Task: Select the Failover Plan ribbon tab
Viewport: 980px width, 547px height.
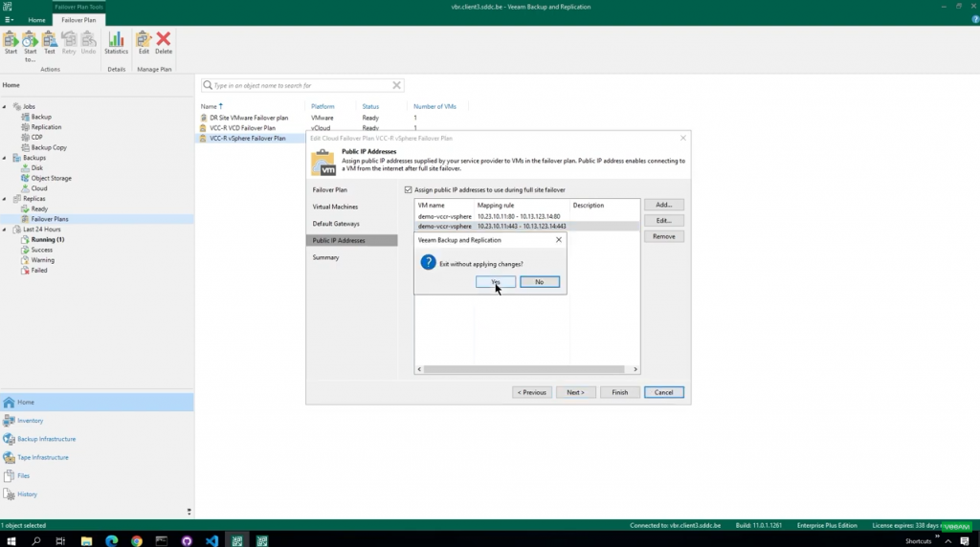Action: click(78, 20)
